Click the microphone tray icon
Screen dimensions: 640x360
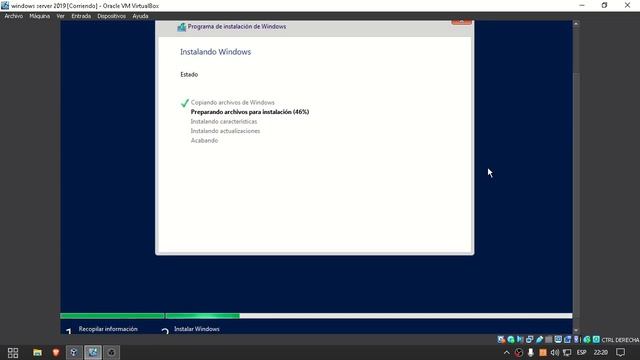coord(530,353)
